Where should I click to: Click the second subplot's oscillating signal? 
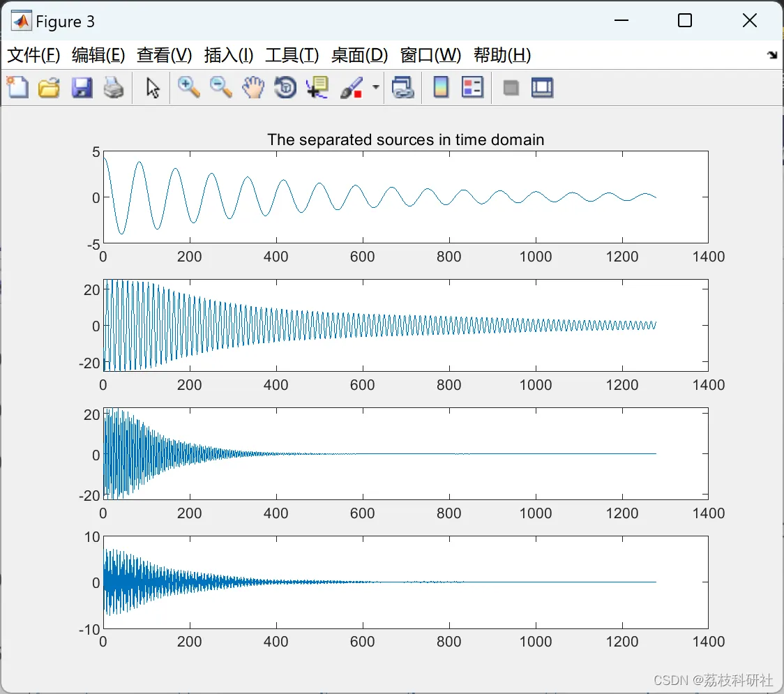380,326
